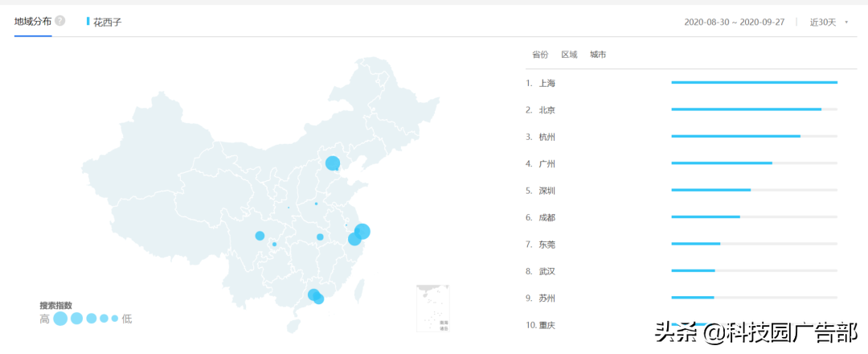Viewport: 868px width, 354px height.
Task: Select the 武汉 ranking row
Action: tap(682, 271)
